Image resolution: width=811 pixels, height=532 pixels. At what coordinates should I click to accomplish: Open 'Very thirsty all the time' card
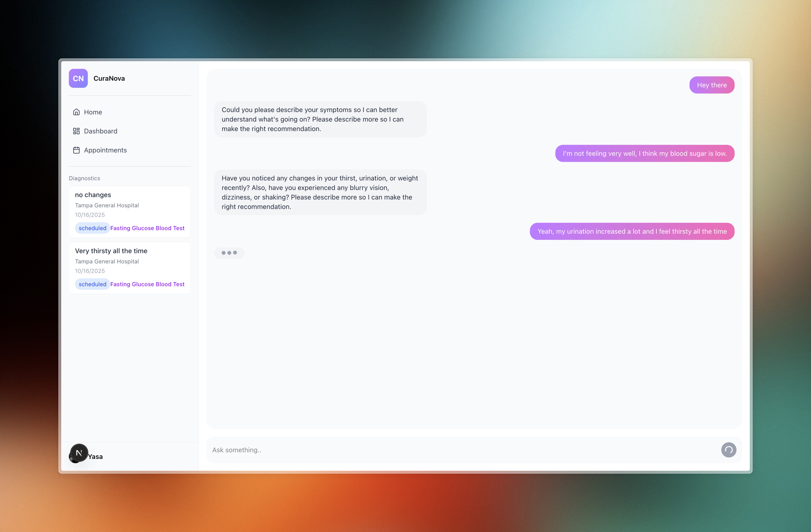(x=129, y=261)
